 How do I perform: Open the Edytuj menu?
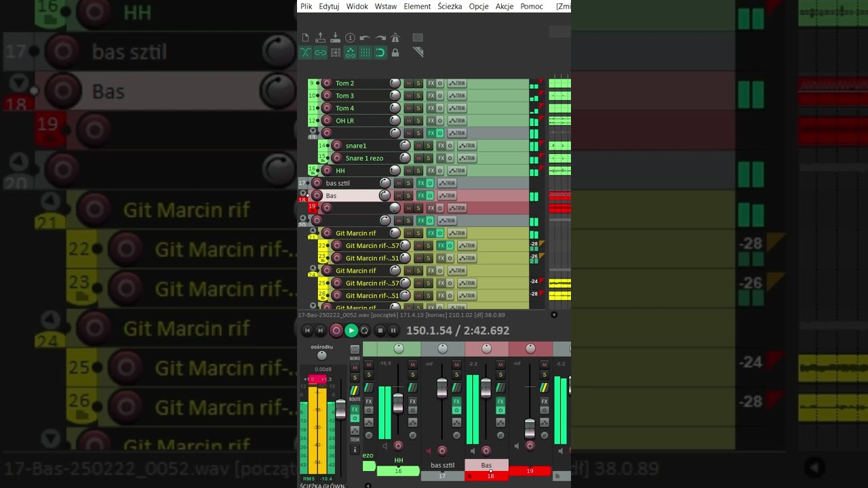tap(329, 6)
